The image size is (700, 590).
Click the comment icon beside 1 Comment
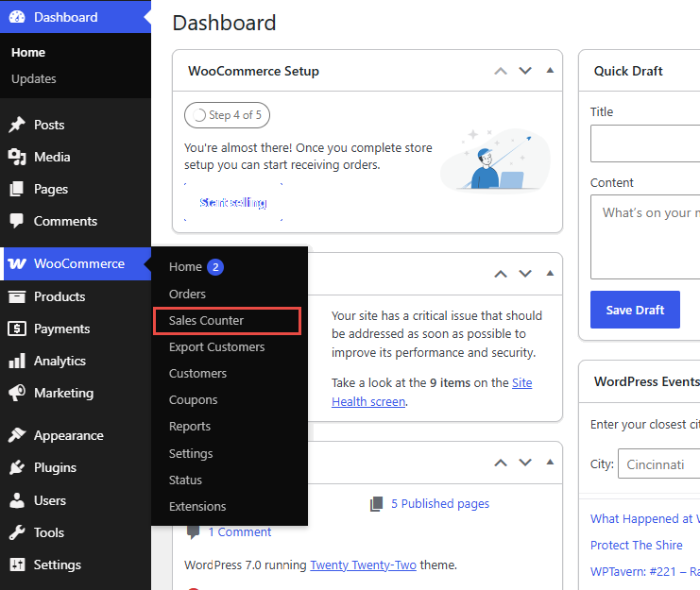pos(194,532)
